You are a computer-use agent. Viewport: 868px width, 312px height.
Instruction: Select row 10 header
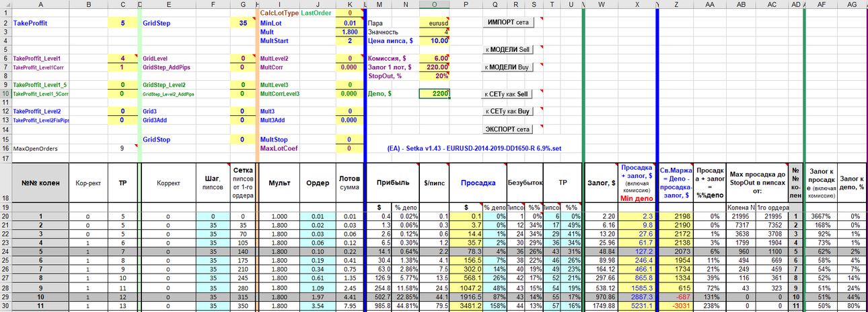[5, 94]
